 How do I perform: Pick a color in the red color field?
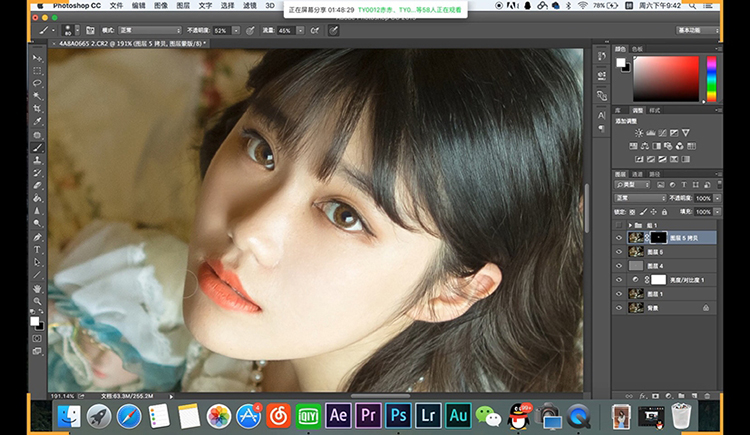tap(666, 78)
